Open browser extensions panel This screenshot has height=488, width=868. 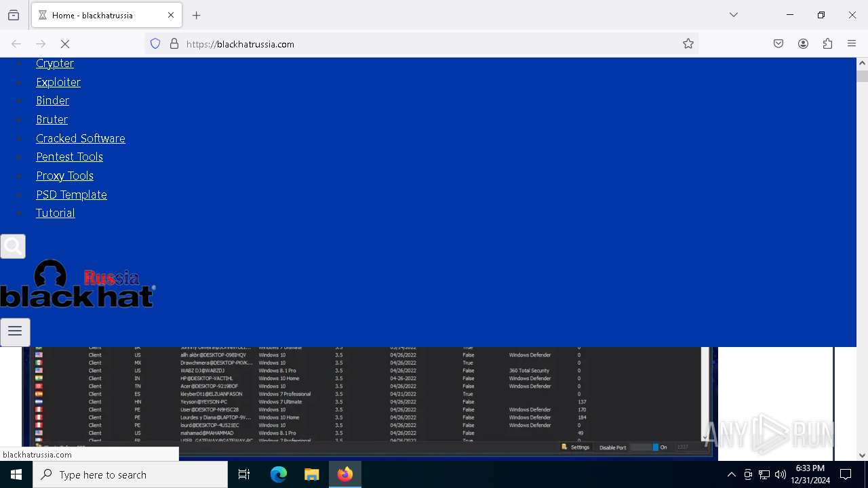click(x=827, y=44)
